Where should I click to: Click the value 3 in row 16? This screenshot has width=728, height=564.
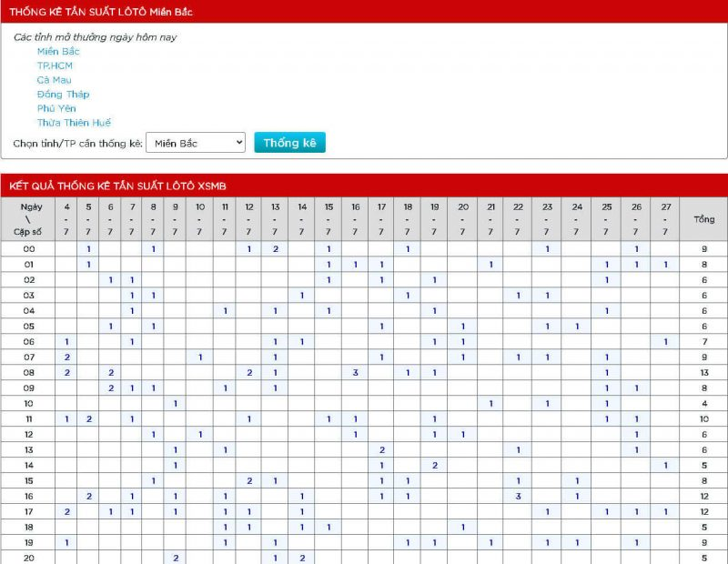[518, 496]
